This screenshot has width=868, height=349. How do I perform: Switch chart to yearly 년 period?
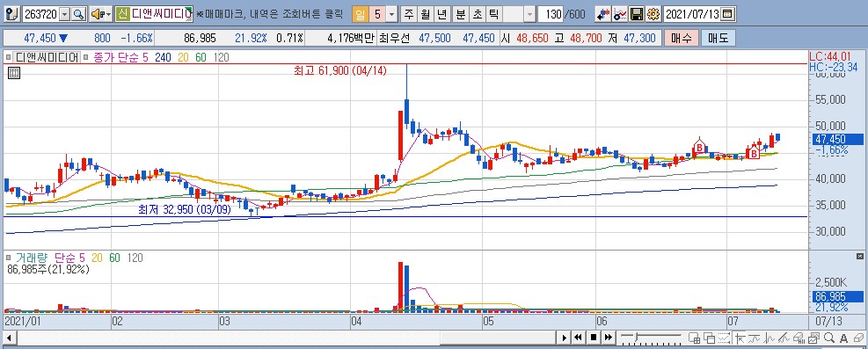tap(441, 14)
